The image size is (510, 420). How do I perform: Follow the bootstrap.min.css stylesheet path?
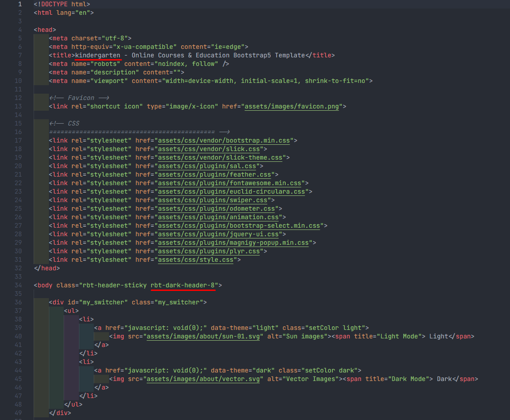pyautogui.click(x=224, y=140)
